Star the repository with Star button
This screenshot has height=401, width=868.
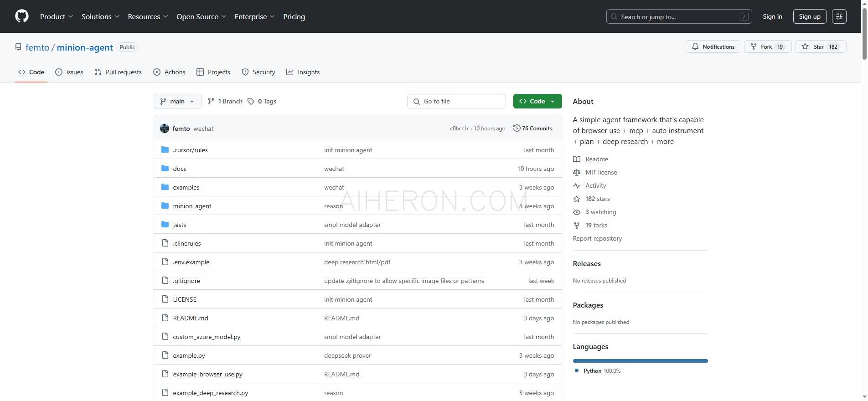[821, 46]
